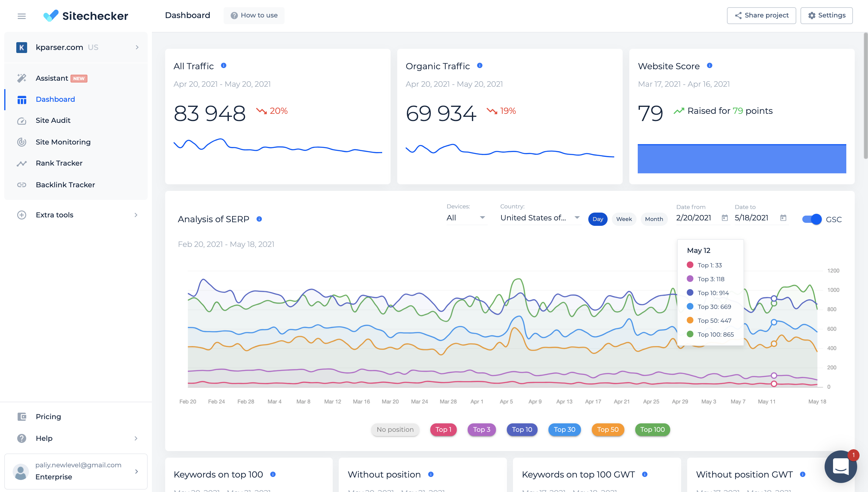Click Without position GWT info icon
Viewport: 868px width, 492px height.
[x=803, y=475]
